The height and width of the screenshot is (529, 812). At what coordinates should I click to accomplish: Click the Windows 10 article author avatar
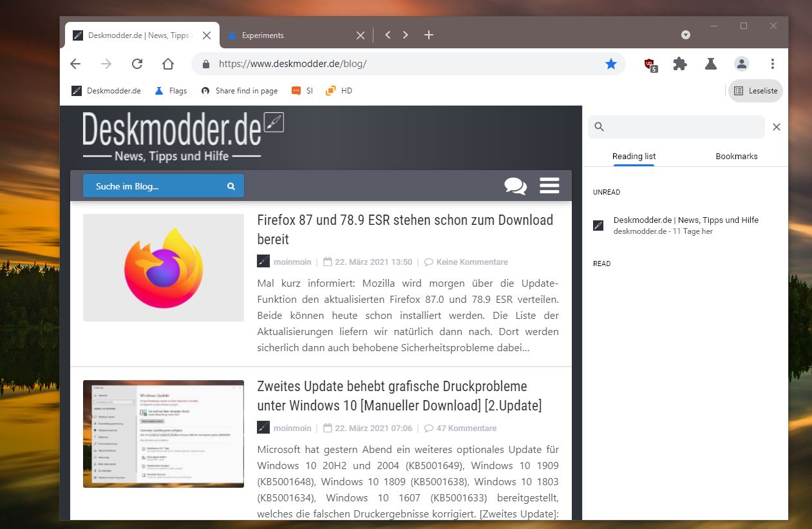coord(263,428)
